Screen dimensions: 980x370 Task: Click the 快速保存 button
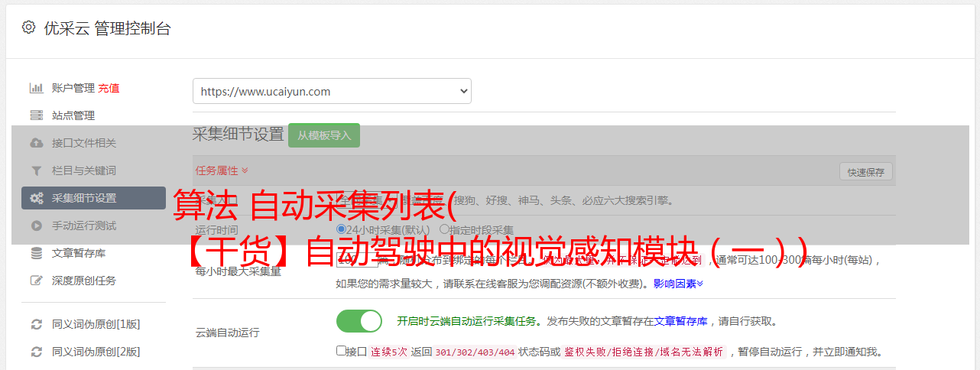[865, 172]
